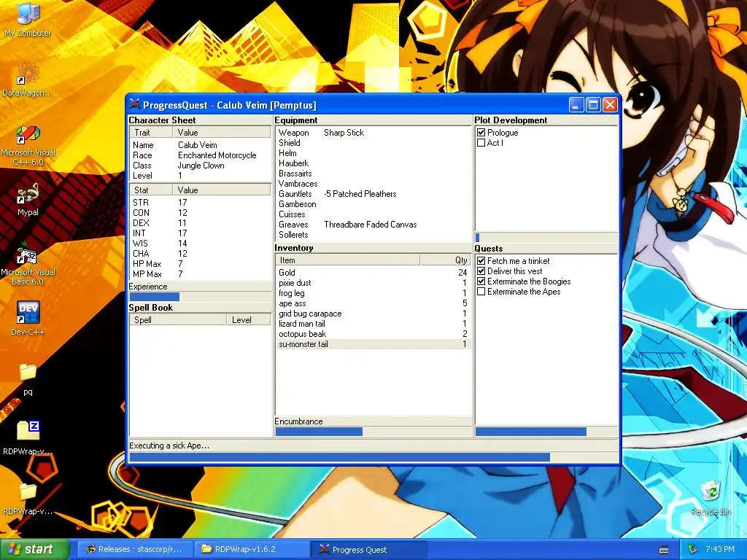The width and height of the screenshot is (747, 560).
Task: Select the Gold inventory row
Action: 373,273
